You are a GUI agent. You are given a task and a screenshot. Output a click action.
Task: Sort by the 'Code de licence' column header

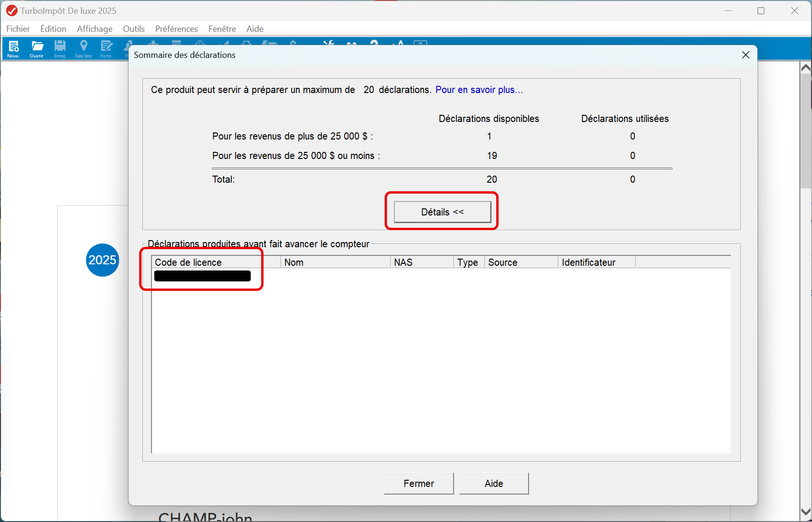tap(216, 262)
